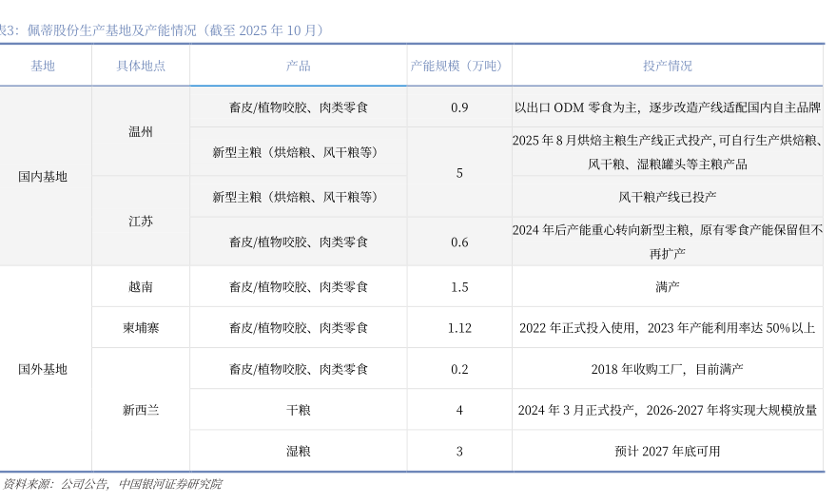Image resolution: width=836 pixels, height=504 pixels.
Task: Click the "温州" location cell
Action: (x=141, y=131)
